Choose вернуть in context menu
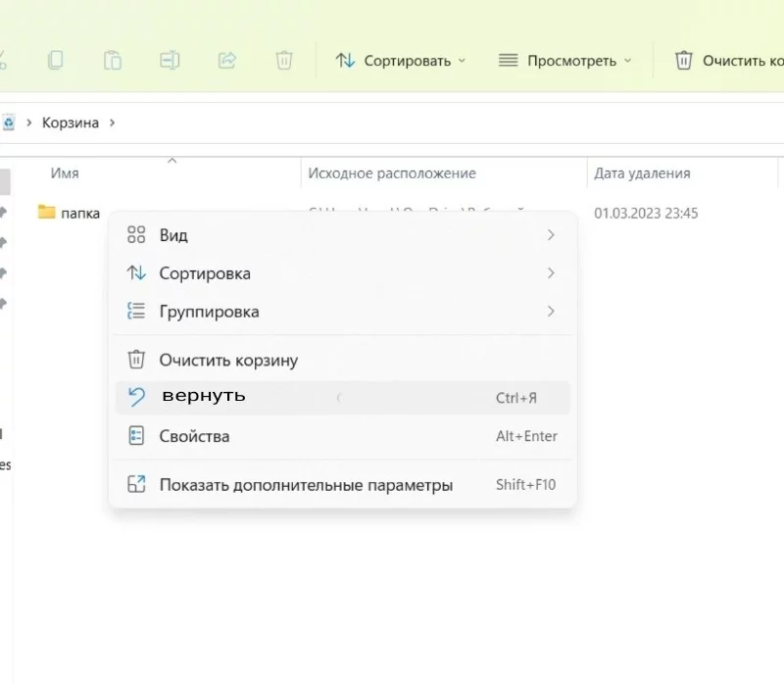The width and height of the screenshot is (784, 683). click(x=342, y=398)
